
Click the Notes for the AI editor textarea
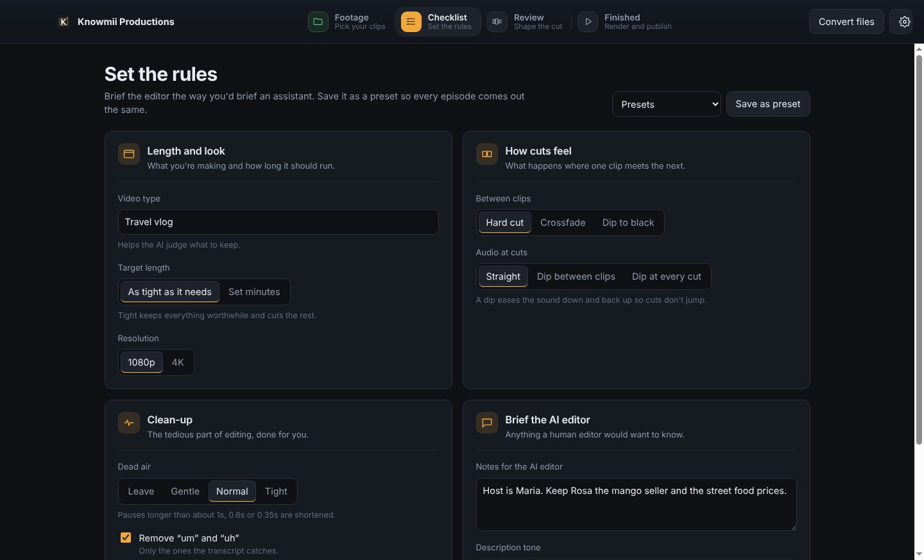click(637, 504)
